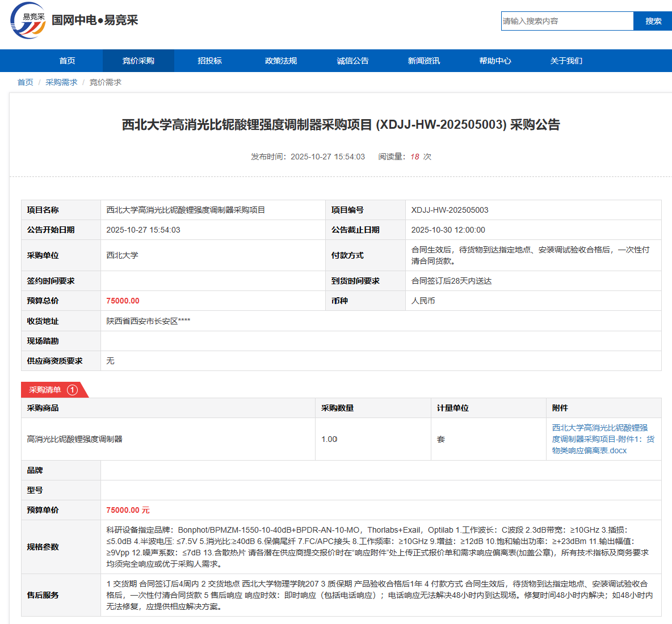The image size is (672, 624).
Task: Go to 招投标 in navigation bar
Action: [x=209, y=61]
